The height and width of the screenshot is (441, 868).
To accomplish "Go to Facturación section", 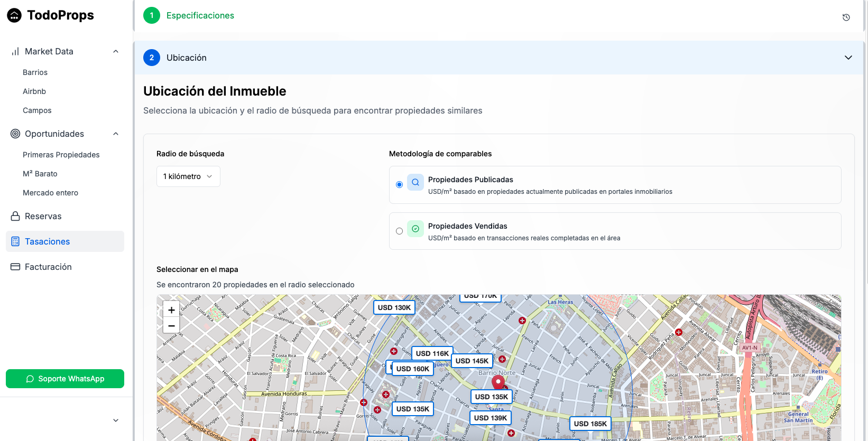I will point(65,267).
